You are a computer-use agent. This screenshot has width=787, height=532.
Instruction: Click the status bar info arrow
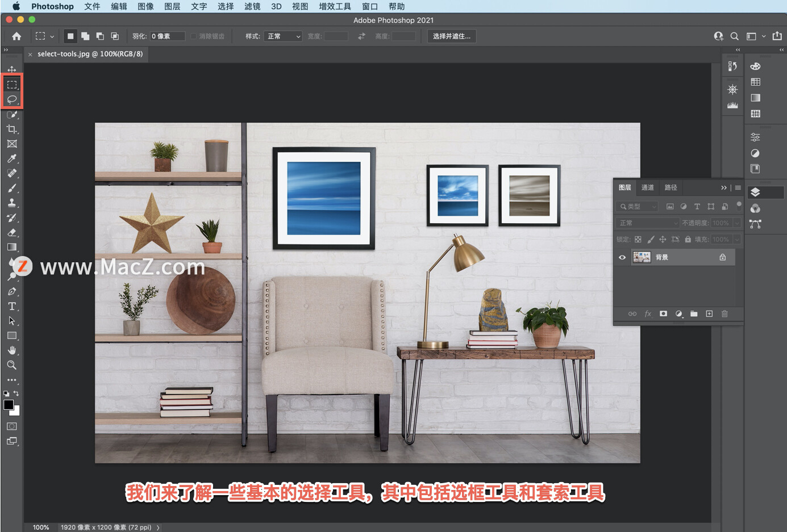click(158, 527)
